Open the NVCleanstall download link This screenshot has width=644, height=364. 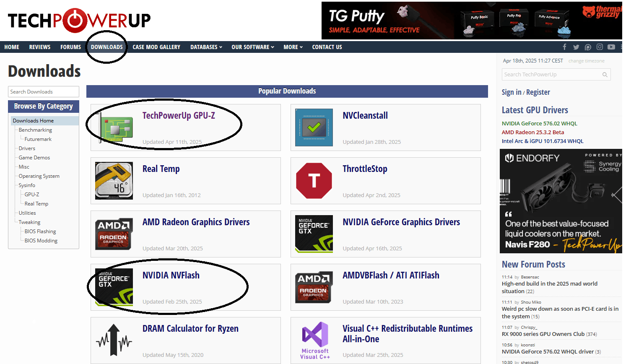[x=365, y=116]
